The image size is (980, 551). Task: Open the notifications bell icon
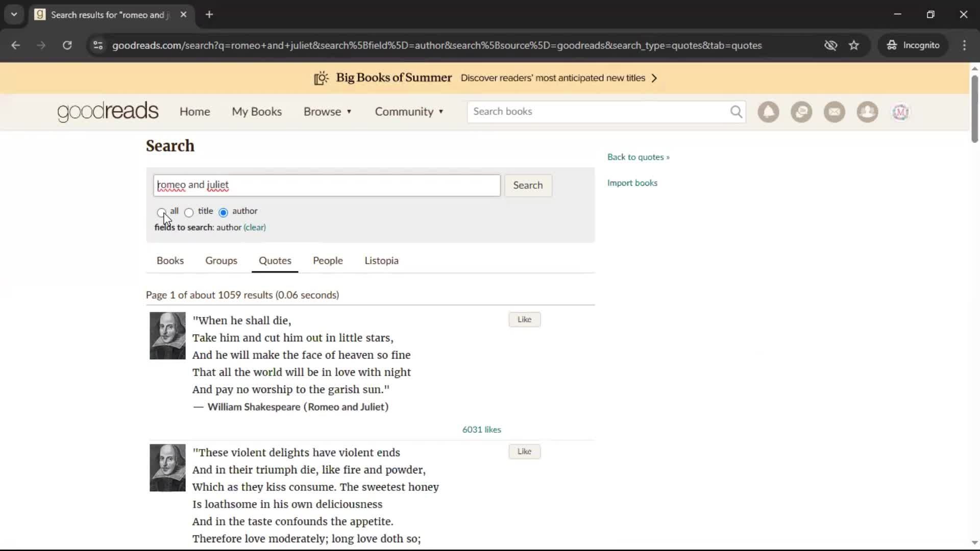click(x=768, y=112)
